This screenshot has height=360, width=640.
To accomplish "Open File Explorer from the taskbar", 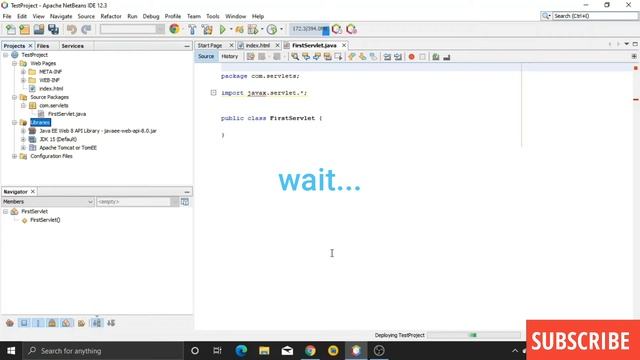I will [x=264, y=351].
